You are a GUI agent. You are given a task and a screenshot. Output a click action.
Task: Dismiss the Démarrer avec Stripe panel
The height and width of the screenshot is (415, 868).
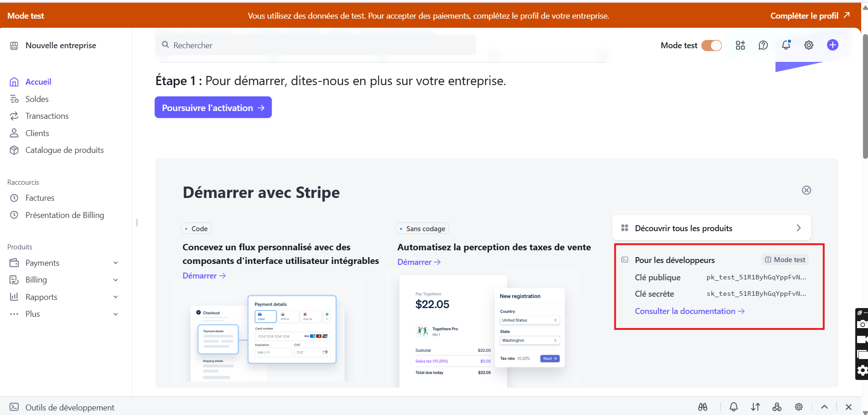click(807, 190)
